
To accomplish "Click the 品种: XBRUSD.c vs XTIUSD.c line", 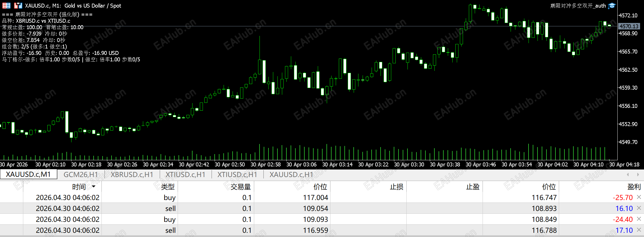I will (36, 21).
